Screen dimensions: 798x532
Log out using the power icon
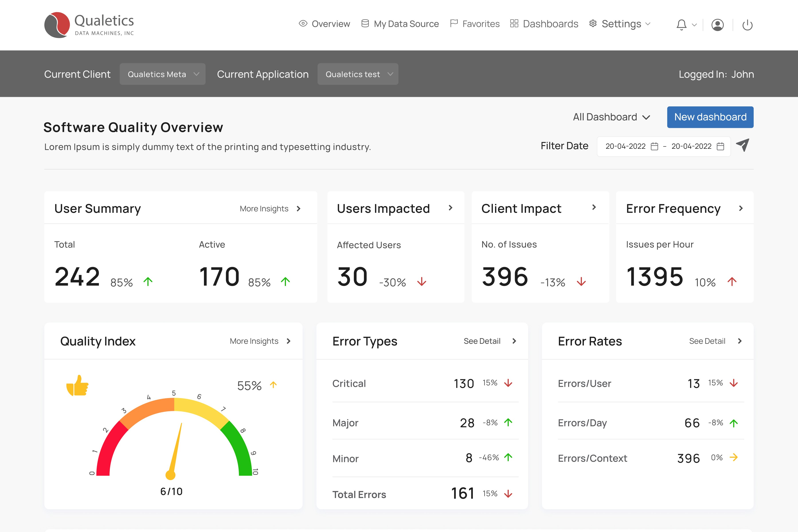[x=748, y=24]
